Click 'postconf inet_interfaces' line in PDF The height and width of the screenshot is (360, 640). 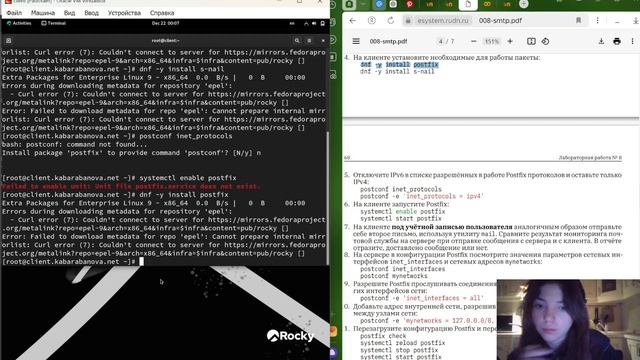tap(402, 269)
